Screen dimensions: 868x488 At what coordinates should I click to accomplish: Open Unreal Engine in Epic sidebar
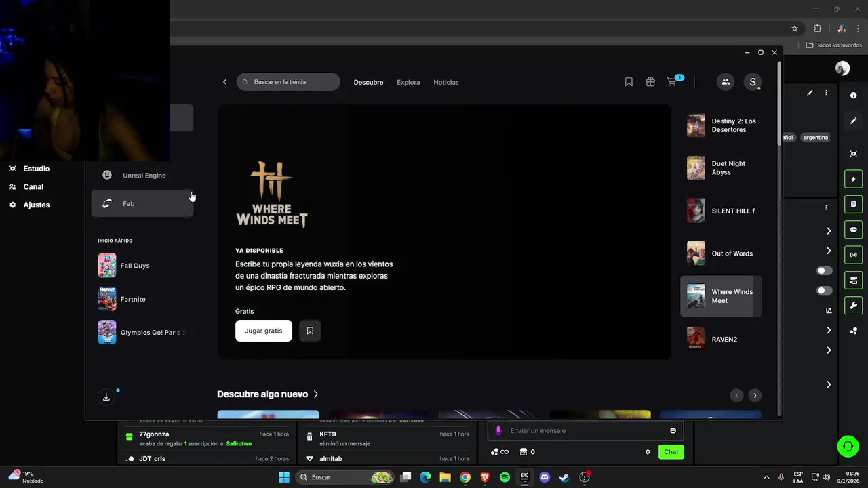142,175
